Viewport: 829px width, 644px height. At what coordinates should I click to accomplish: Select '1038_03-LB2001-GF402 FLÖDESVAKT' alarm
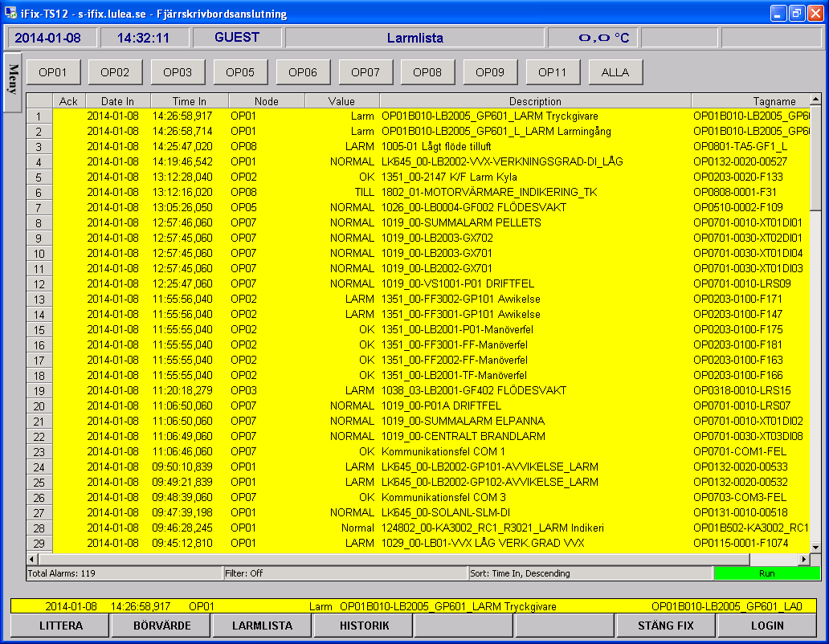point(418,390)
